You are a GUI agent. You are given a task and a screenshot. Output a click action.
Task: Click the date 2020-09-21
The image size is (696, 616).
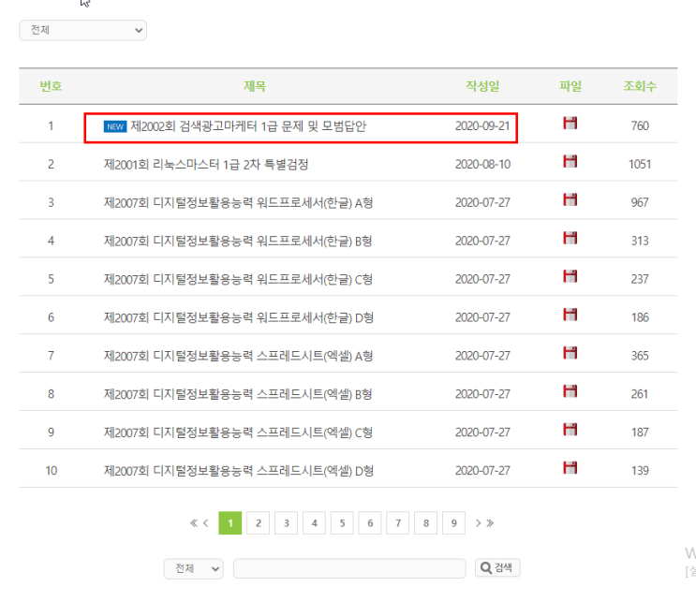(x=482, y=126)
